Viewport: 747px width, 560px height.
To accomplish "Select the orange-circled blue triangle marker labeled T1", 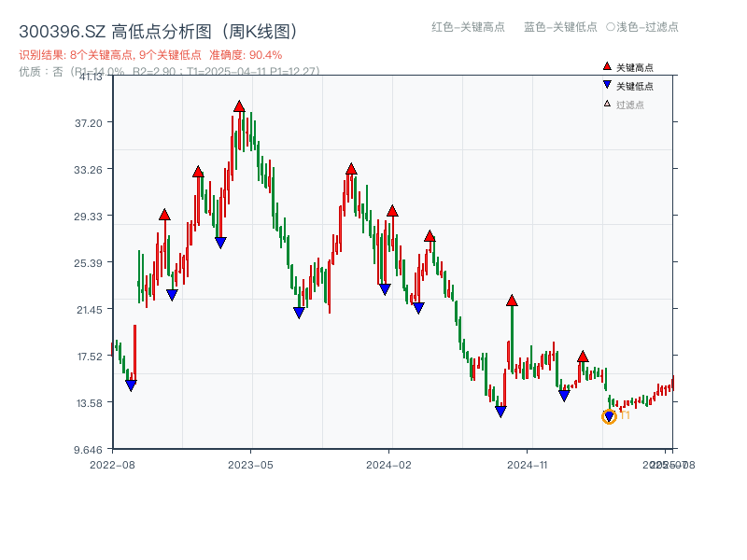I will point(608,416).
